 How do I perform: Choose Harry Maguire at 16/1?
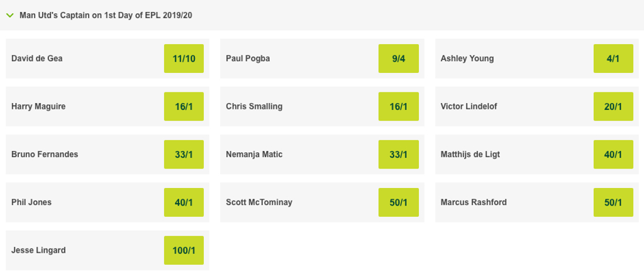pyautogui.click(x=184, y=106)
